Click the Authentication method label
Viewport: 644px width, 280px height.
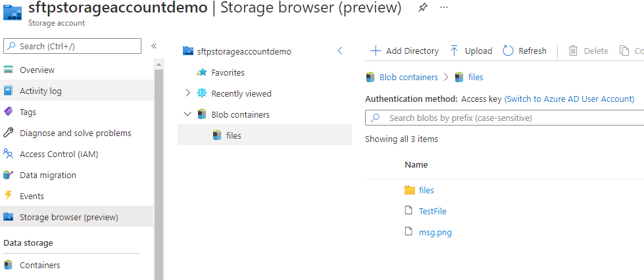pos(411,99)
